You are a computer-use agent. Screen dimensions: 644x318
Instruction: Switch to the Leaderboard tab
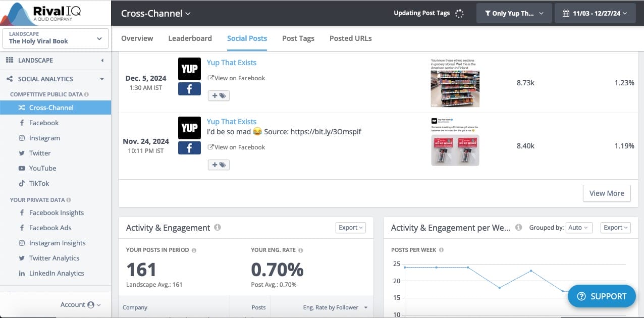click(x=190, y=38)
